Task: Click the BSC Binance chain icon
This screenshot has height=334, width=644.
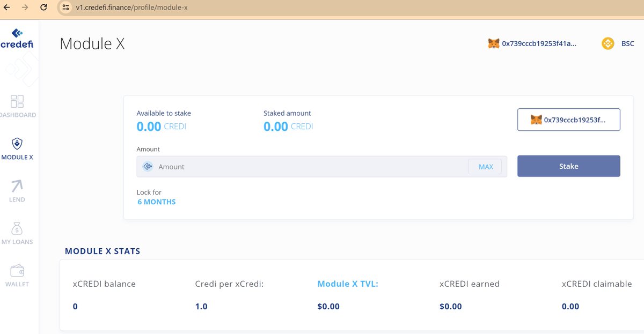Action: (608, 44)
